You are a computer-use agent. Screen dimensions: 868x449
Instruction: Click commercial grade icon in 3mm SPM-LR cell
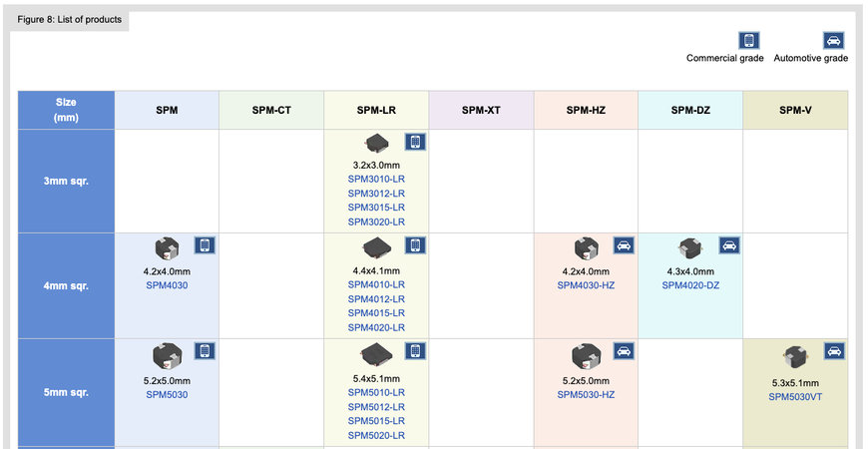pos(415,142)
